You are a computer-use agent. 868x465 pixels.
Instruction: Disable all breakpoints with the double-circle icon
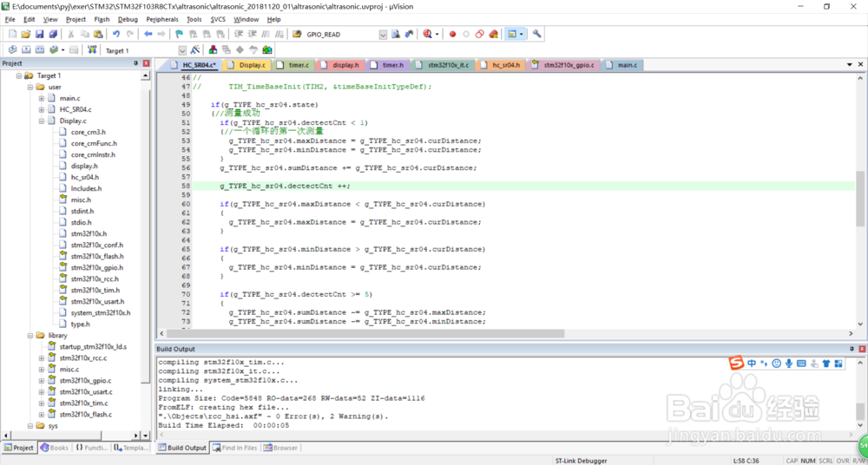[479, 35]
